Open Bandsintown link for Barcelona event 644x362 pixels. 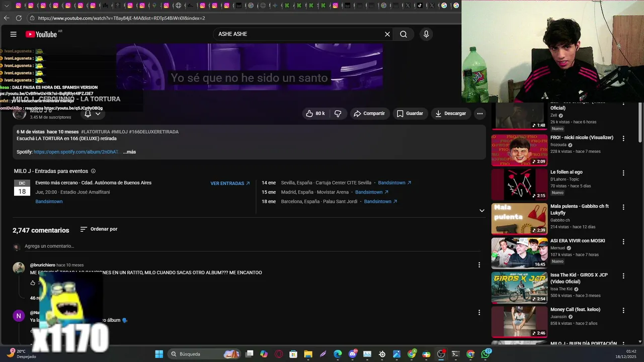pyautogui.click(x=380, y=202)
